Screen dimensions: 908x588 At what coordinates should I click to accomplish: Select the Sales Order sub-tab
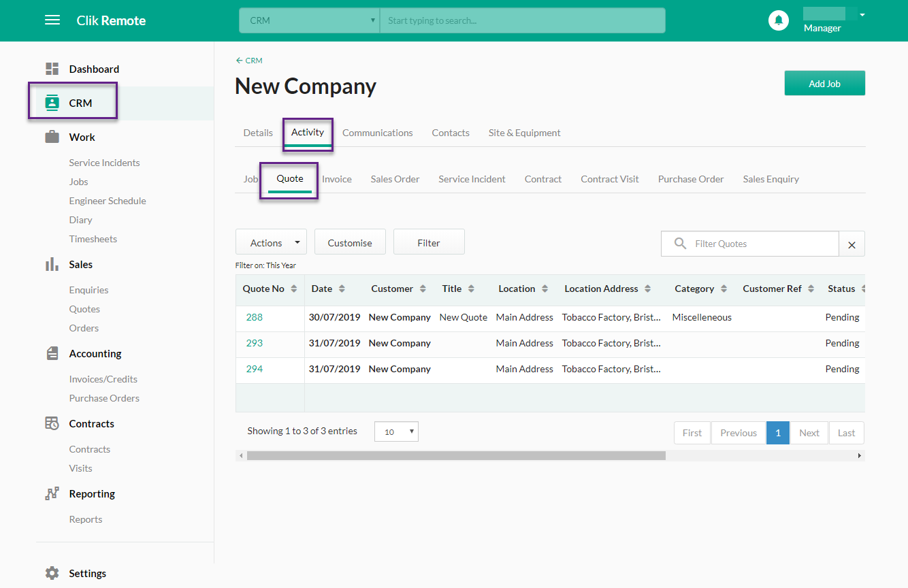pos(395,179)
